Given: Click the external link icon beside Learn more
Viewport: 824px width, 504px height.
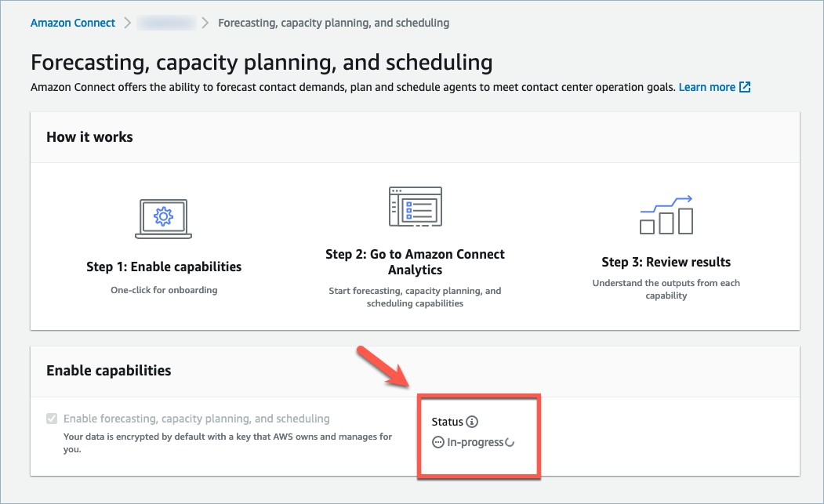Looking at the screenshot, I should point(745,87).
